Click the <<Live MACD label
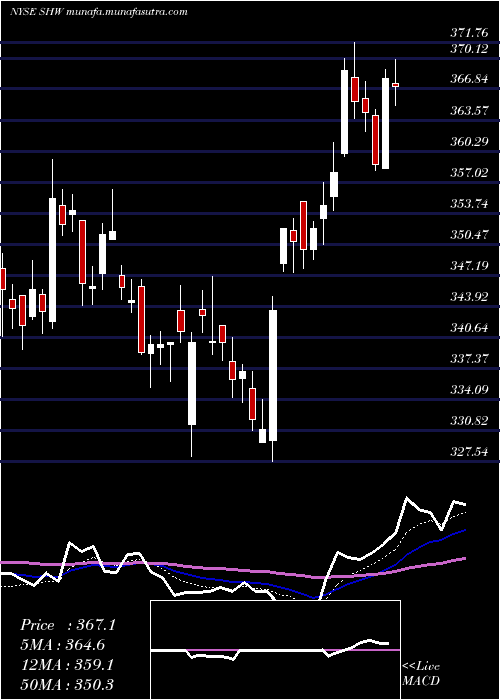This screenshot has width=500, height=700. pos(421,673)
